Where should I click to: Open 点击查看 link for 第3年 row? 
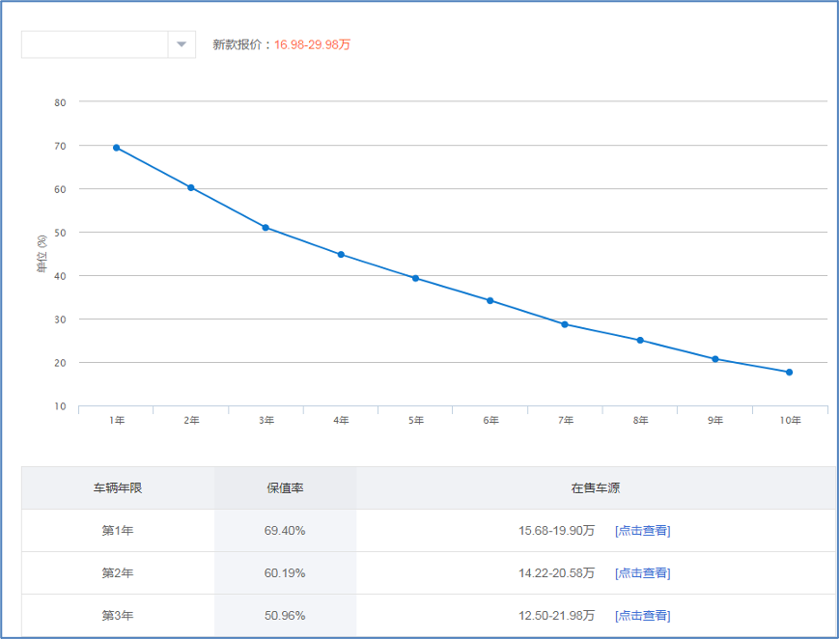click(x=642, y=616)
